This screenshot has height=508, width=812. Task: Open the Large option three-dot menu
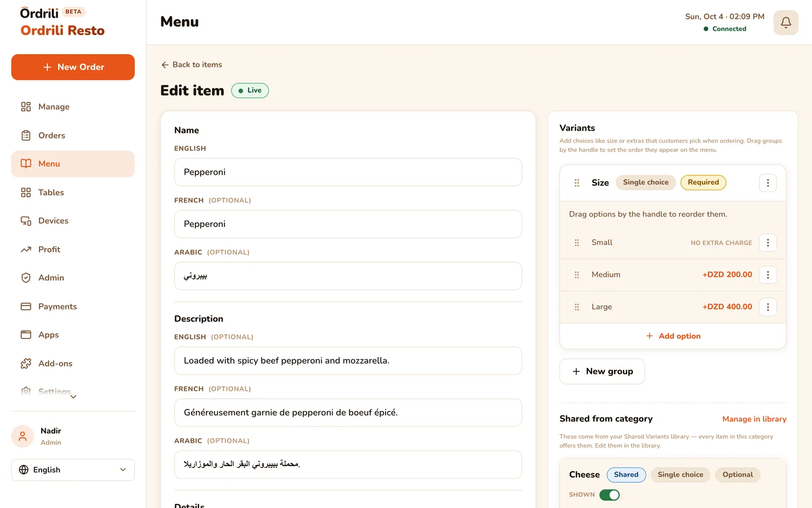point(768,307)
